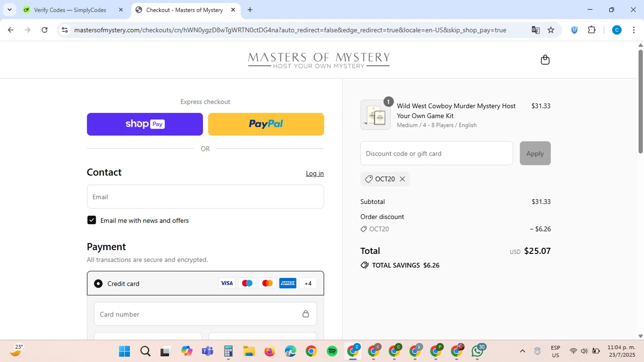Open the Extensions puzzle icon
Image resolution: width=644 pixels, height=362 pixels.
(x=592, y=30)
